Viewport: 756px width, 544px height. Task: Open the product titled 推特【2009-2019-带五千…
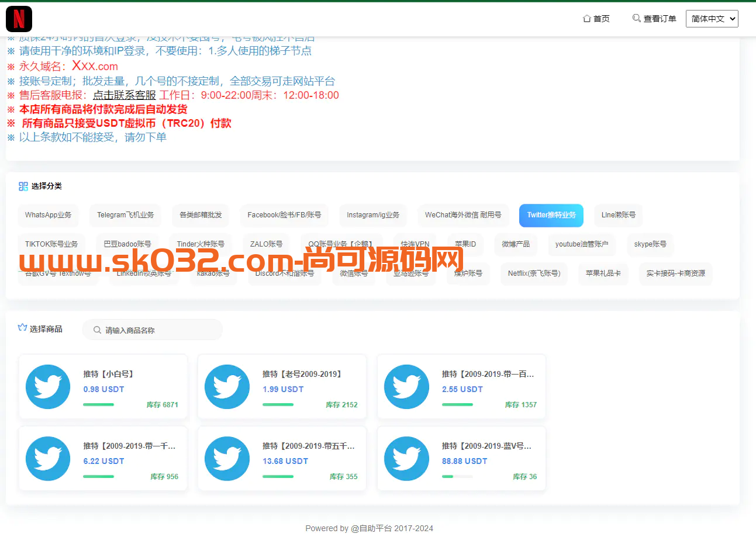click(309, 446)
